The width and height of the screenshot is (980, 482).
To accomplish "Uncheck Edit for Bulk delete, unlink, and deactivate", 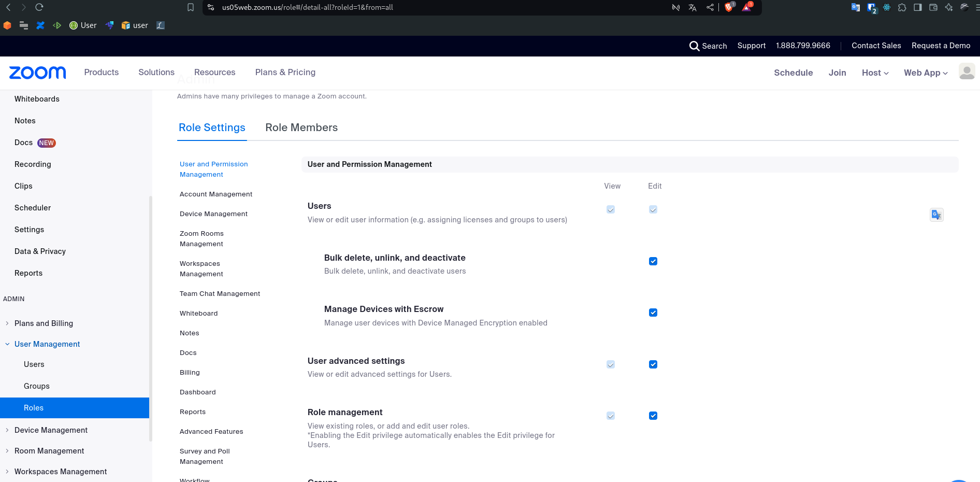I will point(653,261).
